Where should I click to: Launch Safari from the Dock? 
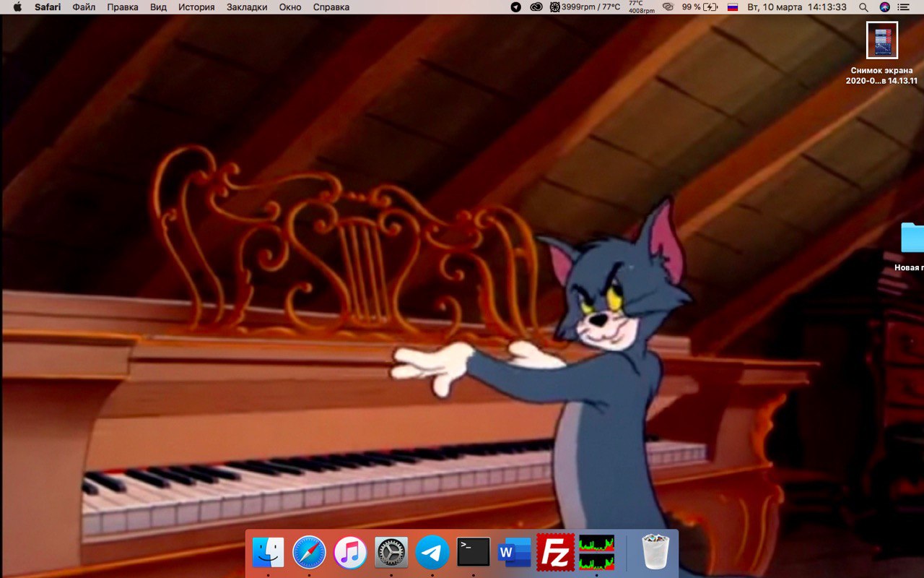coord(309,553)
